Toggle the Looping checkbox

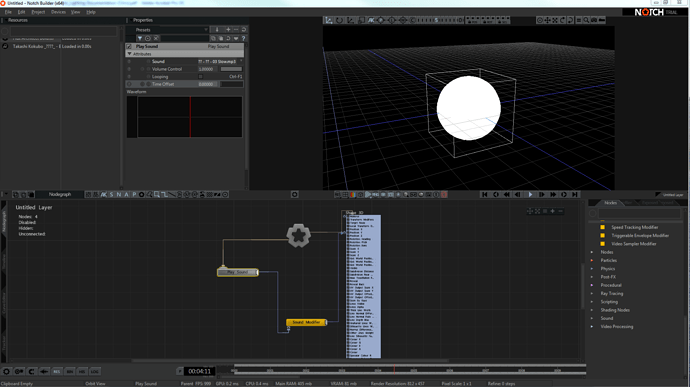(201, 77)
